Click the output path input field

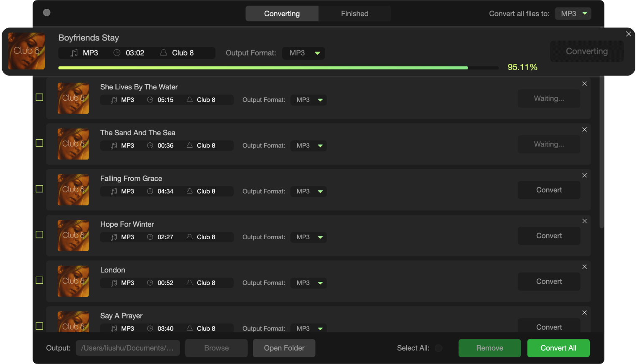[x=127, y=348]
